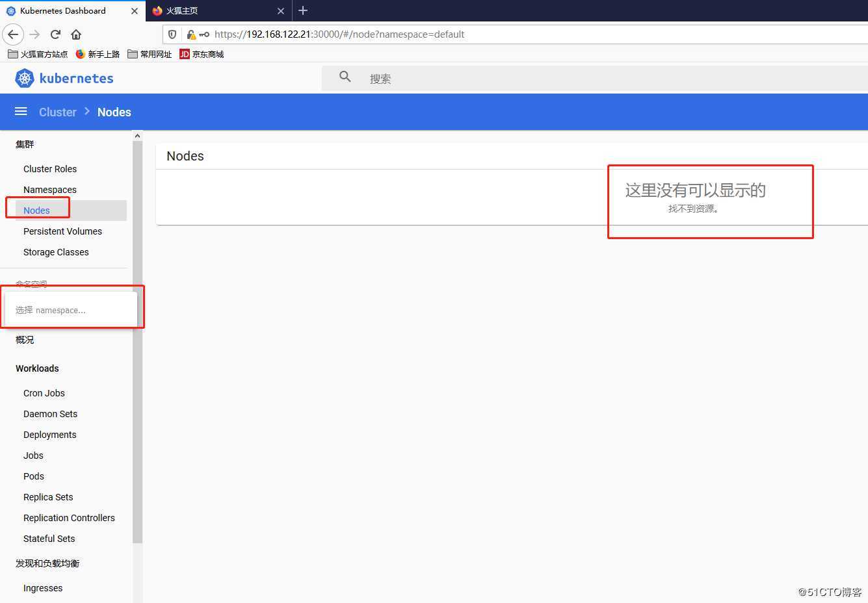This screenshot has height=603, width=868.
Task: Open the new tab plus button
Action: point(303,10)
